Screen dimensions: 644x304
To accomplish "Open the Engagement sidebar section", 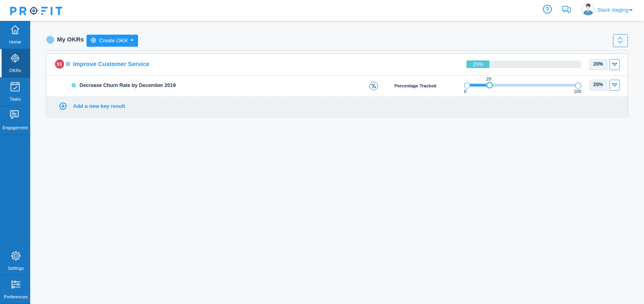I will 15,120.
